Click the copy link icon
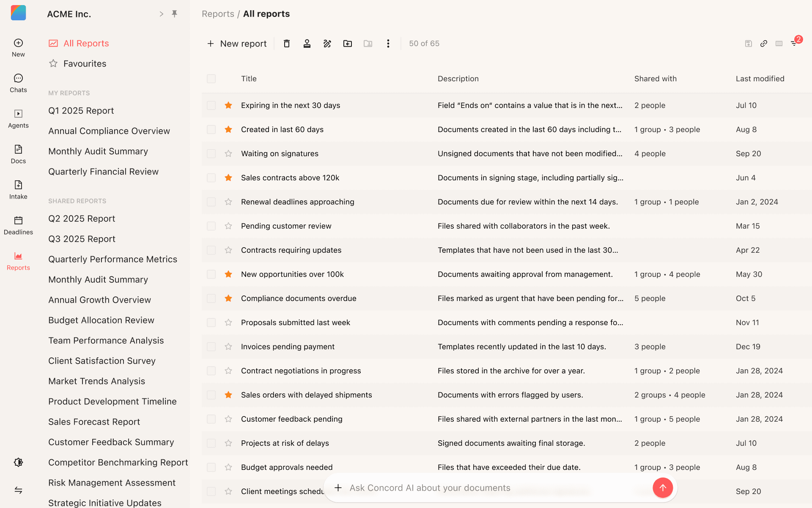 pos(764,44)
